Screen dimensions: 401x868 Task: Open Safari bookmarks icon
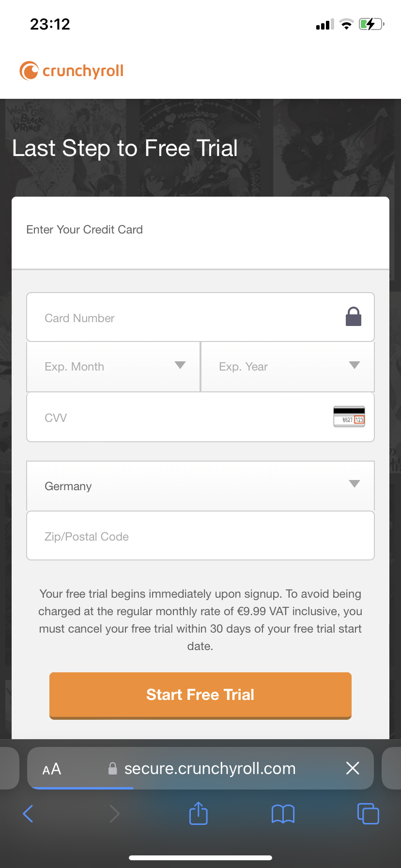tap(283, 814)
